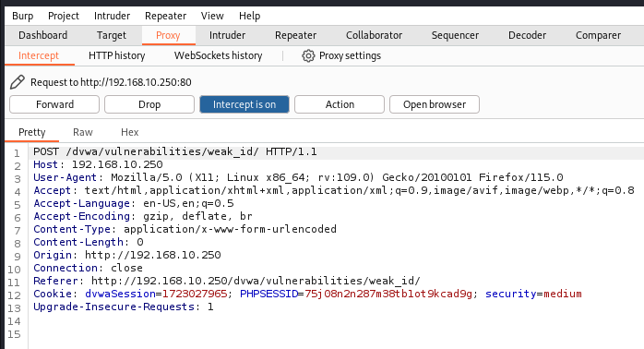Forward the intercepted request
The width and height of the screenshot is (644, 349).
(x=54, y=104)
